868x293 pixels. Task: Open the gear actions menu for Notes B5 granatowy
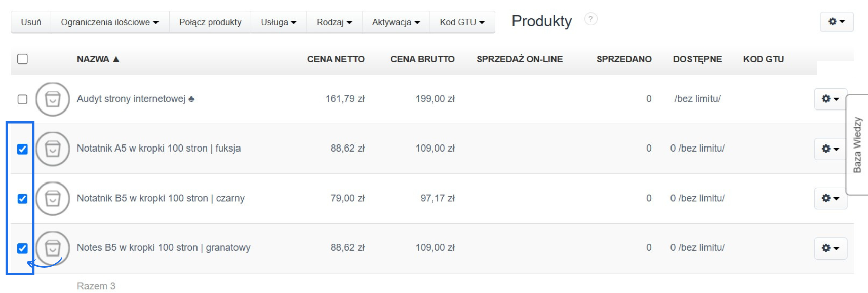coord(830,248)
